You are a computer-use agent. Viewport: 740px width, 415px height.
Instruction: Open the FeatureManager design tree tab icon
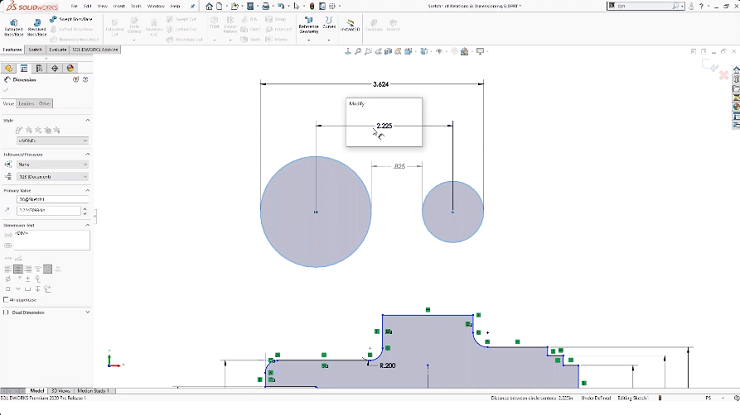(9, 69)
